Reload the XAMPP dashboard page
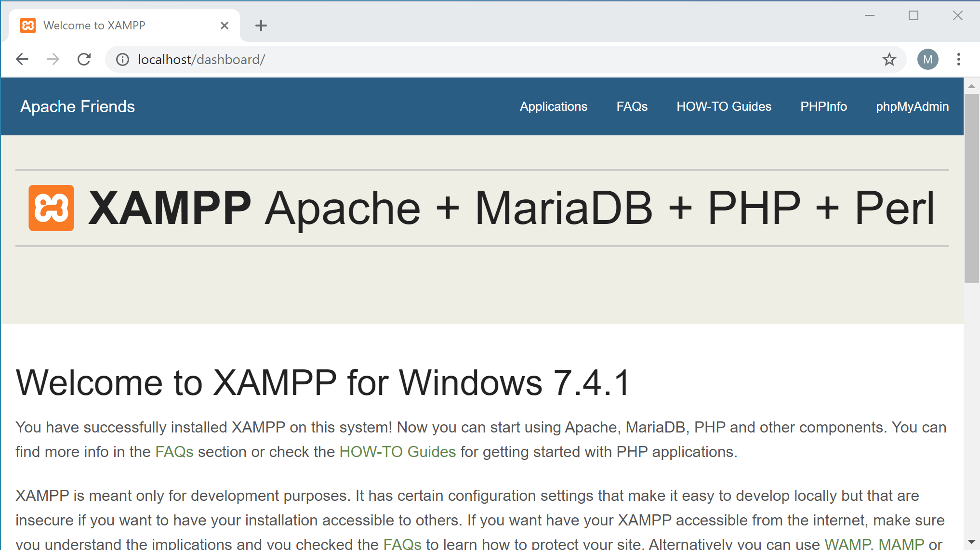This screenshot has height=550, width=980. click(84, 59)
